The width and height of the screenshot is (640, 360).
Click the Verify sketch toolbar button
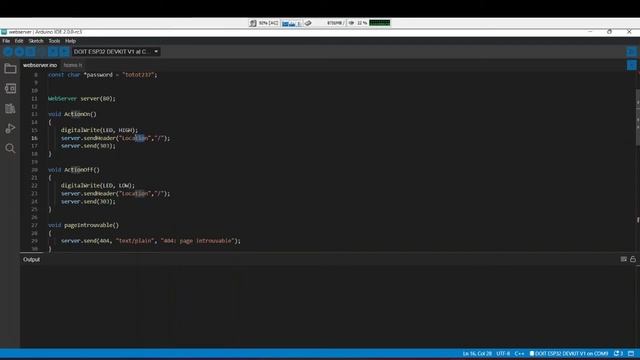tap(8, 52)
